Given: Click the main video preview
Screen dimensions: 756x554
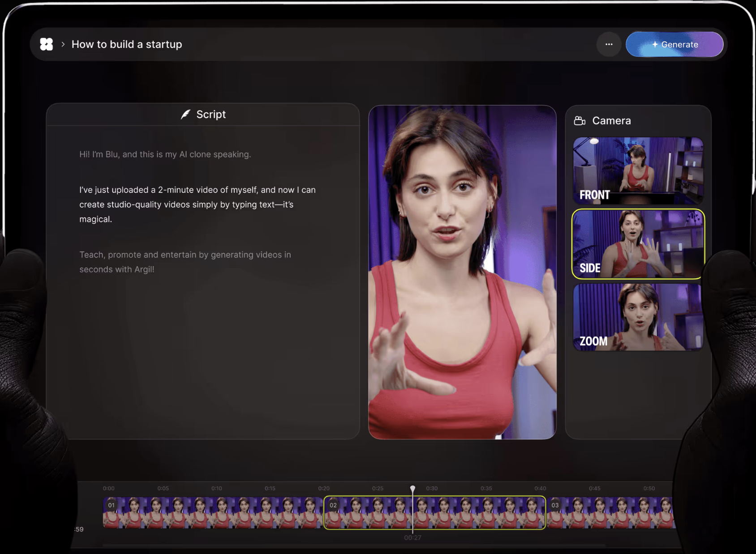Looking at the screenshot, I should pos(462,272).
